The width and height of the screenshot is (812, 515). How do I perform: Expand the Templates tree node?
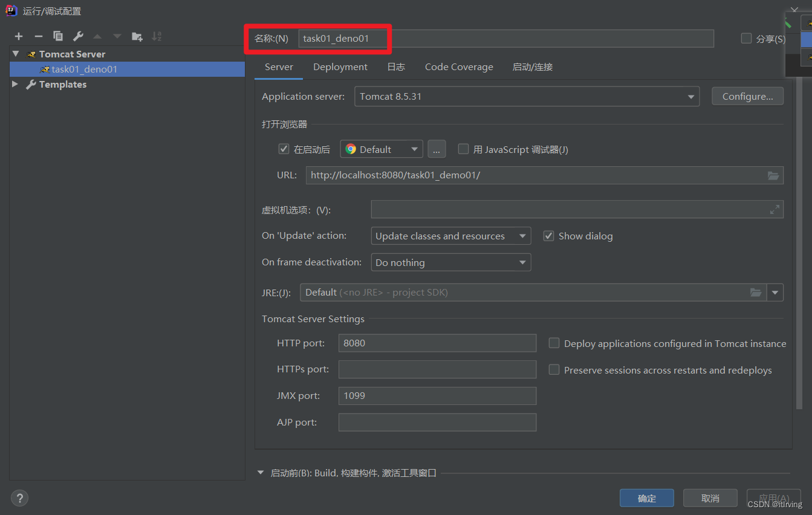coord(15,84)
